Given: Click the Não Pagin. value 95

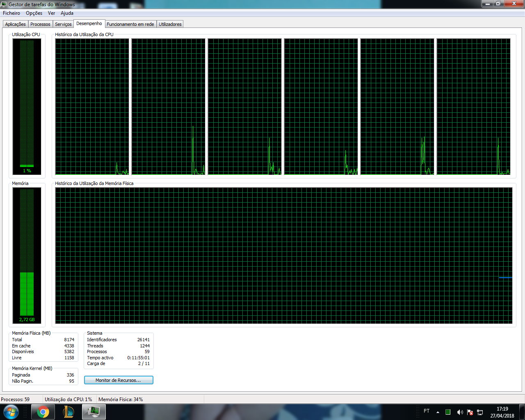Looking at the screenshot, I should coord(71,381).
